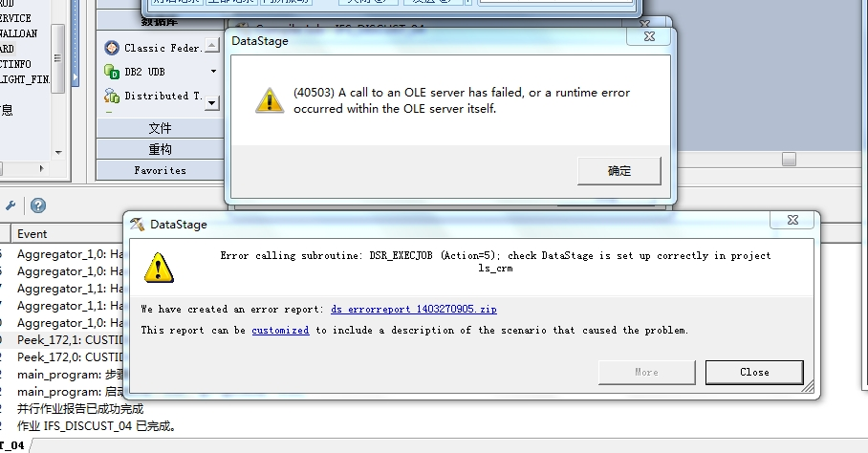Image resolution: width=868 pixels, height=453 pixels.
Task: Select LIGHT_FIN item in repository tree
Action: (24, 79)
